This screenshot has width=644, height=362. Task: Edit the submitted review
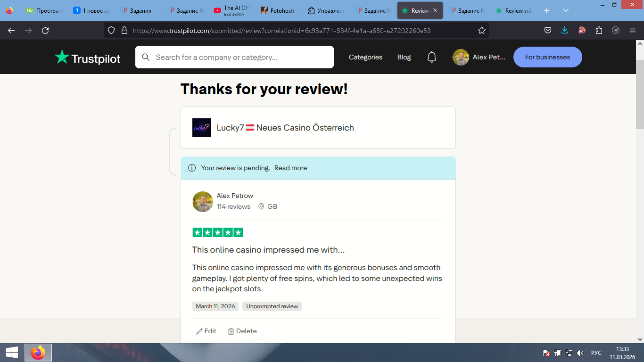coord(206,331)
